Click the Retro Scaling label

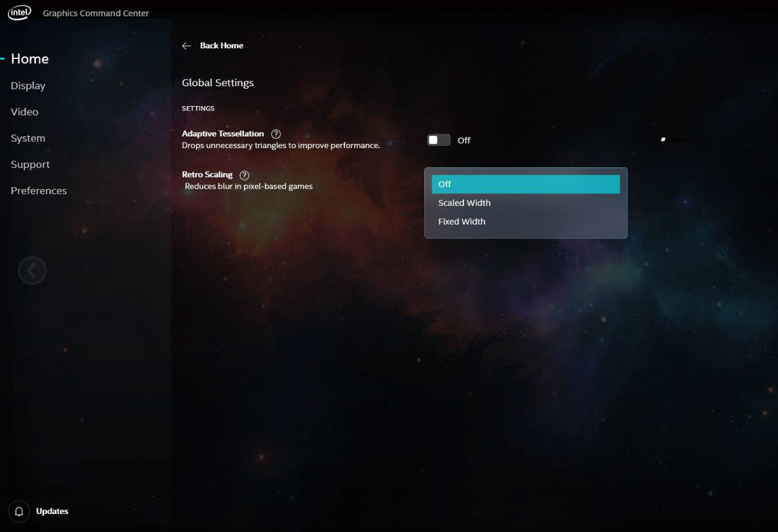click(207, 175)
